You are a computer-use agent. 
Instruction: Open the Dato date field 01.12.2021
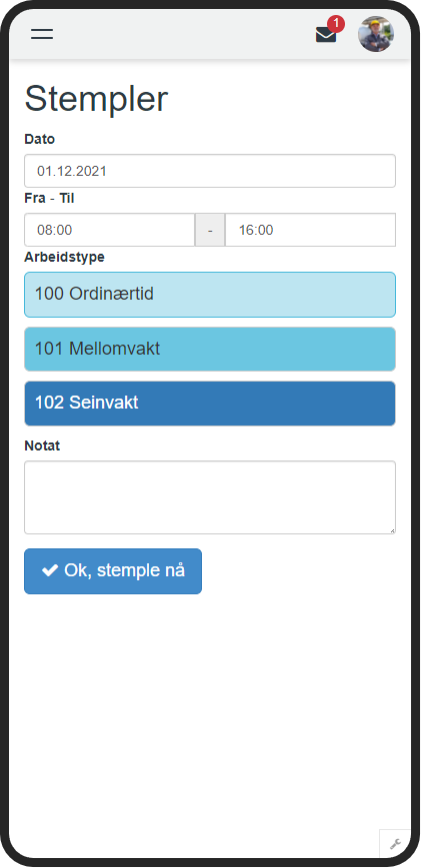click(x=210, y=171)
